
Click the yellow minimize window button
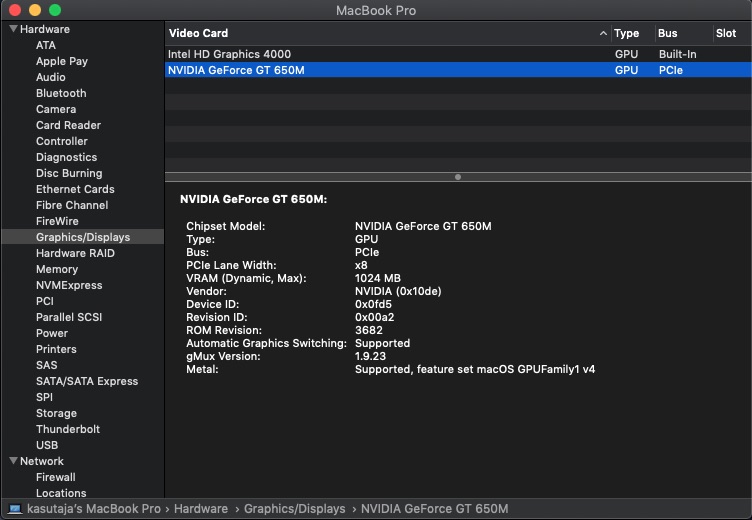(35, 10)
